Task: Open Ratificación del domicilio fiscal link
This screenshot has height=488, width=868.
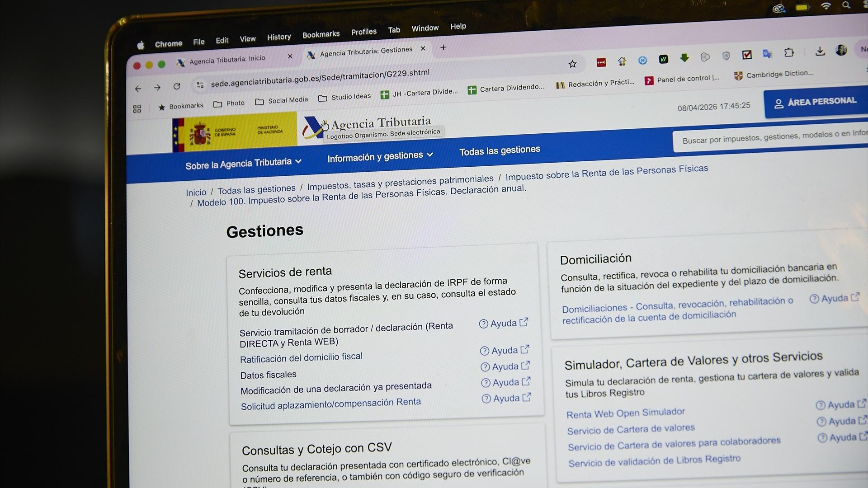Action: click(x=301, y=358)
